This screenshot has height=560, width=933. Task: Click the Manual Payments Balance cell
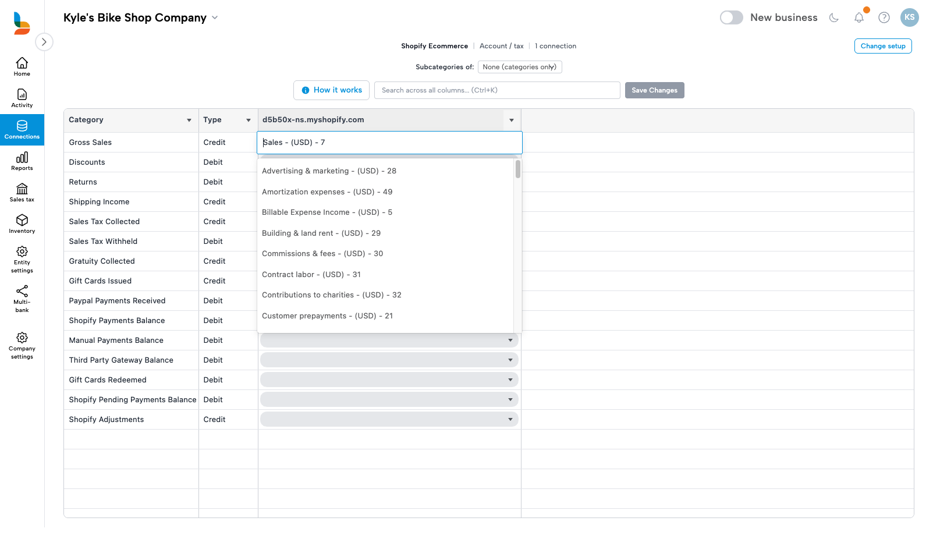tap(131, 341)
